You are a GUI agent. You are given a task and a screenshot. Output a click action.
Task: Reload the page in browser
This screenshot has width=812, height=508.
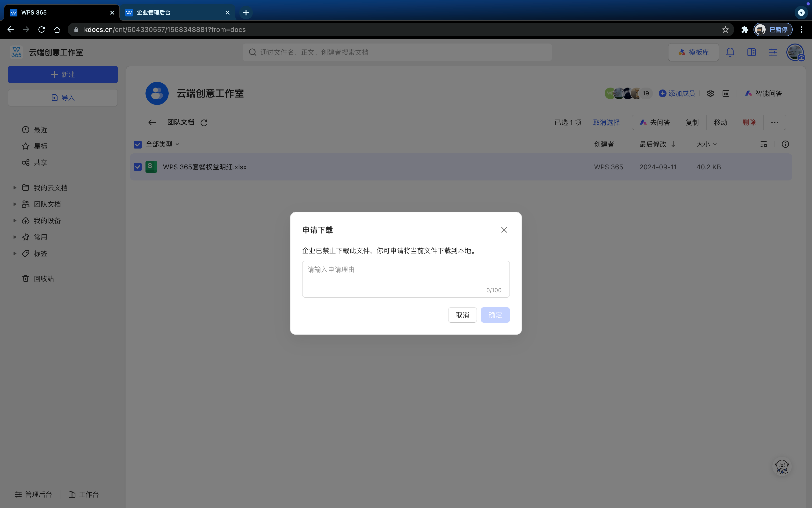[x=42, y=30]
